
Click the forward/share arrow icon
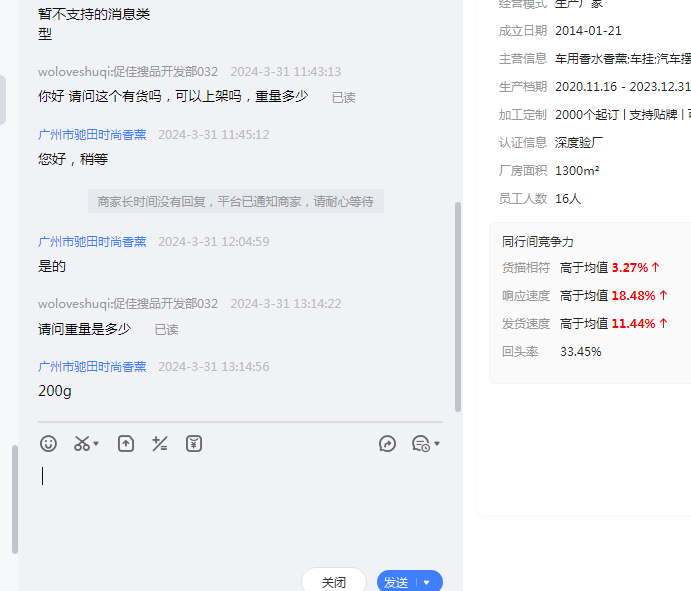388,443
